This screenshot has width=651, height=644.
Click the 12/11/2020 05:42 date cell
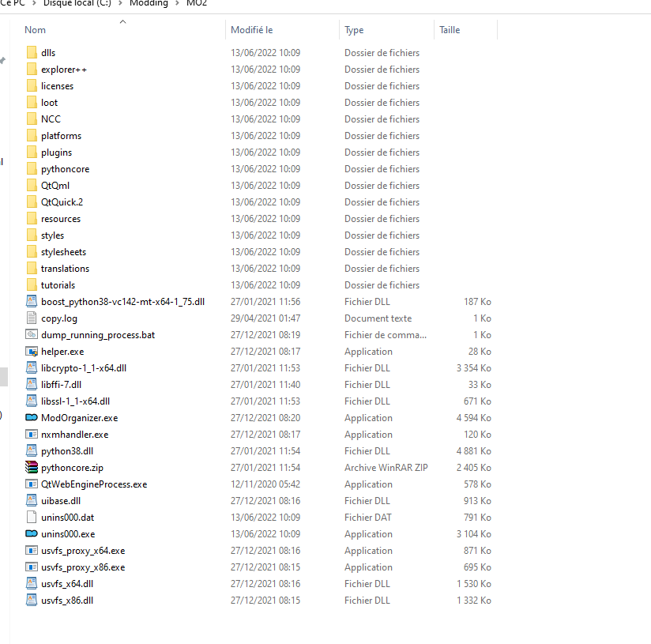point(265,484)
